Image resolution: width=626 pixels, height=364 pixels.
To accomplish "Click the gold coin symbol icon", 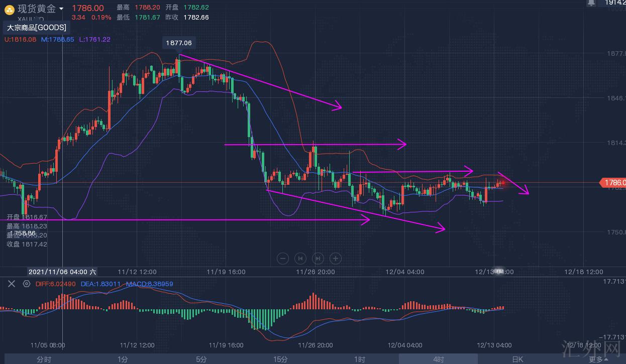I will pos(9,10).
